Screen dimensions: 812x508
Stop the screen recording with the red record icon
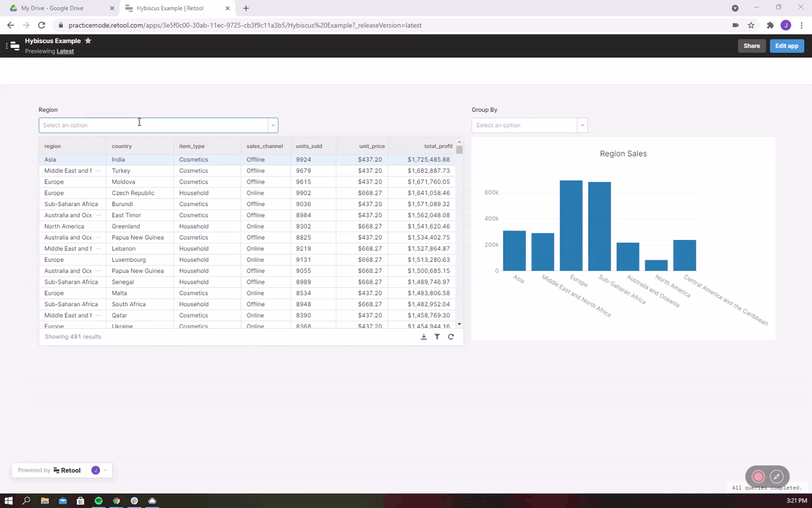(758, 476)
